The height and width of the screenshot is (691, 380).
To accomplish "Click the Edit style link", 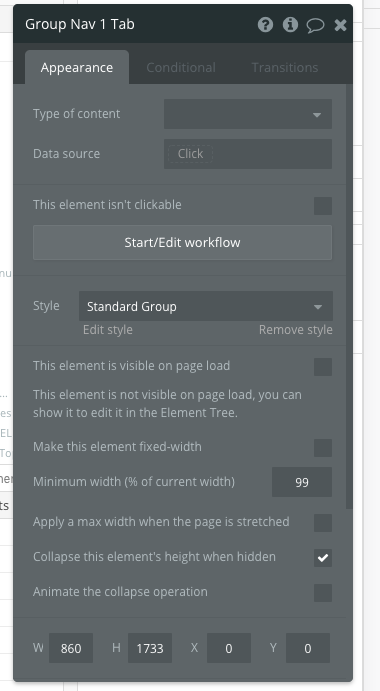I will 108,330.
